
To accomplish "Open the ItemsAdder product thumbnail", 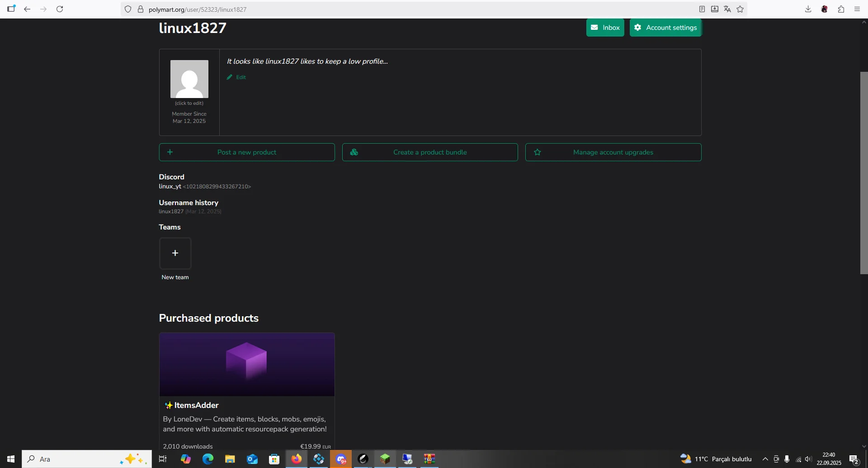I will coord(247,365).
